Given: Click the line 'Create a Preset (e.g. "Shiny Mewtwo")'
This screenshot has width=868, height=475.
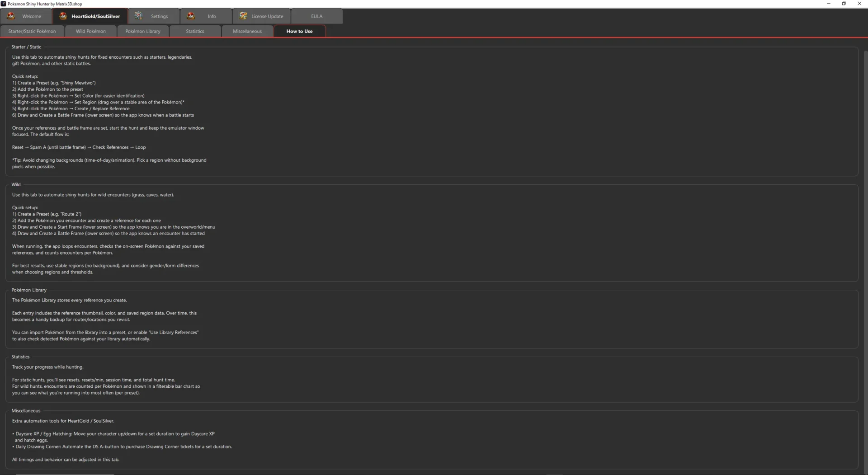Looking at the screenshot, I should [54, 83].
